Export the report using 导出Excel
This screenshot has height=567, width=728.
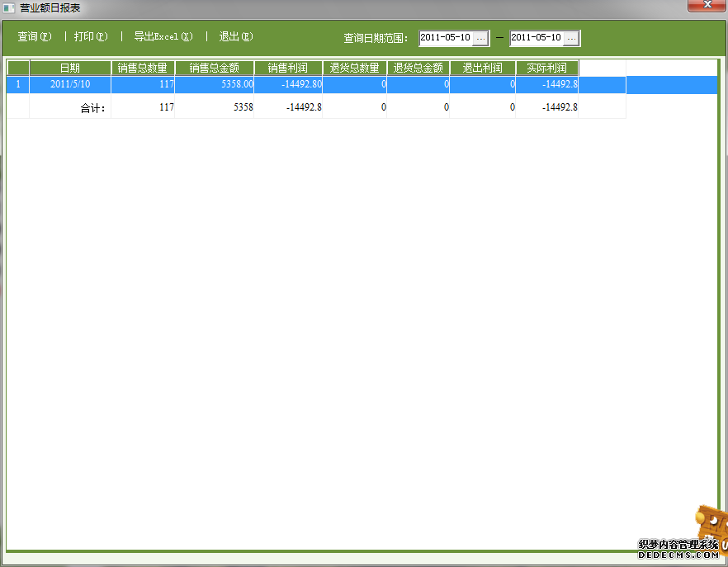tap(163, 37)
